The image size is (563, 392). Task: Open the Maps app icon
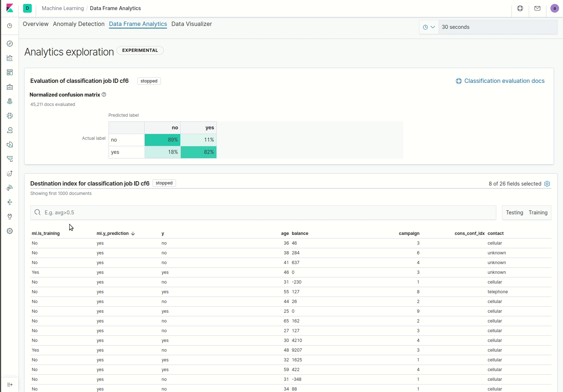click(x=9, y=101)
